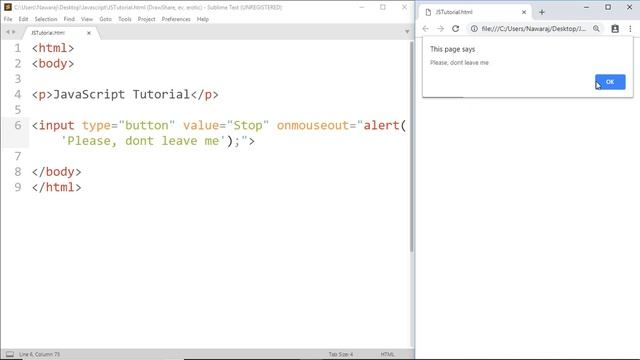Click the value="Stop" attribute
Screen dimensions: 640x360
coord(226,125)
